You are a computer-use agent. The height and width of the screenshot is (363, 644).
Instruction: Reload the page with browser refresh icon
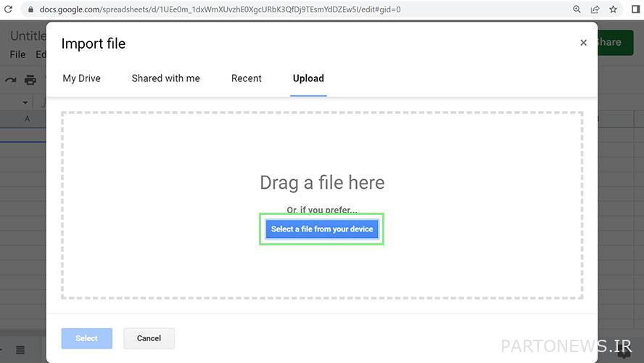(8, 9)
